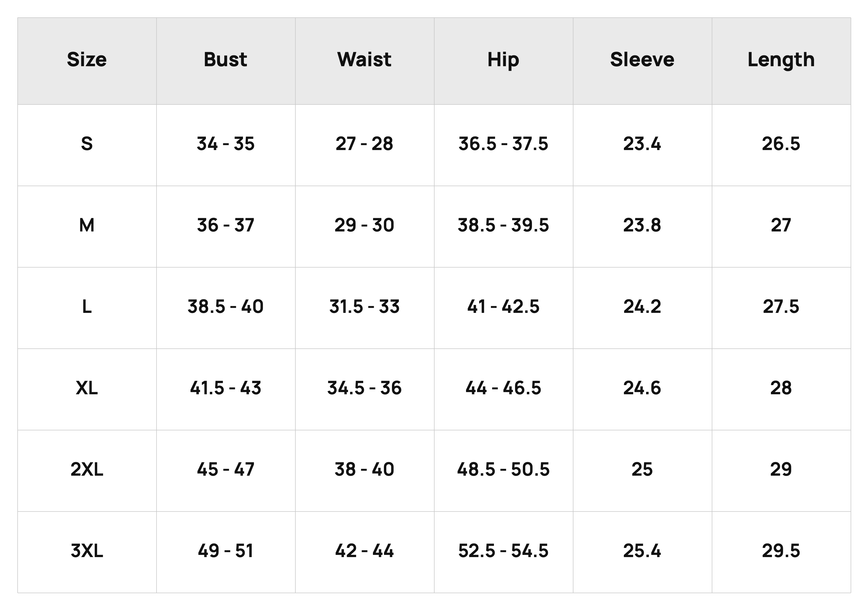Click the M size row label
Viewport: 868px width, 610px height.
pos(87,225)
